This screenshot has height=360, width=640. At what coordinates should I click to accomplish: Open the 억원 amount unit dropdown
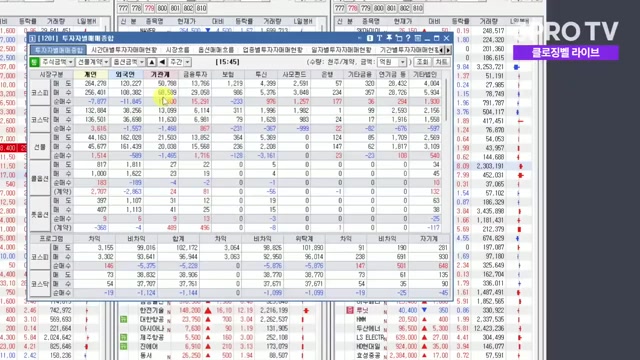pyautogui.click(x=391, y=62)
